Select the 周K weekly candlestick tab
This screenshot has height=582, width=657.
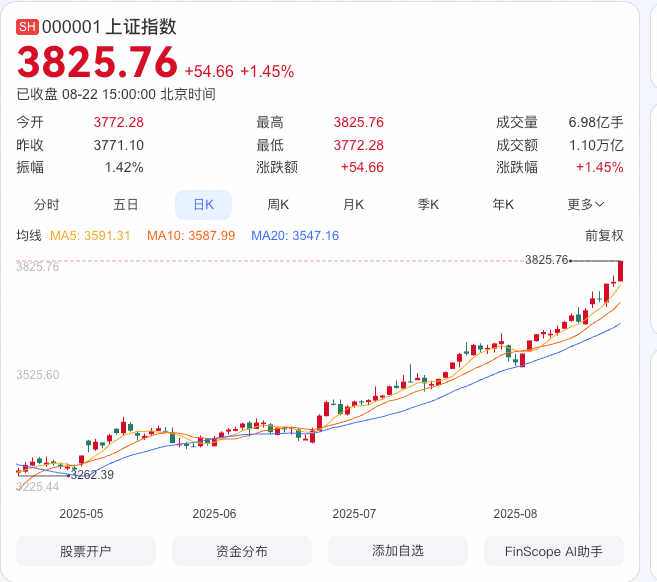(278, 205)
